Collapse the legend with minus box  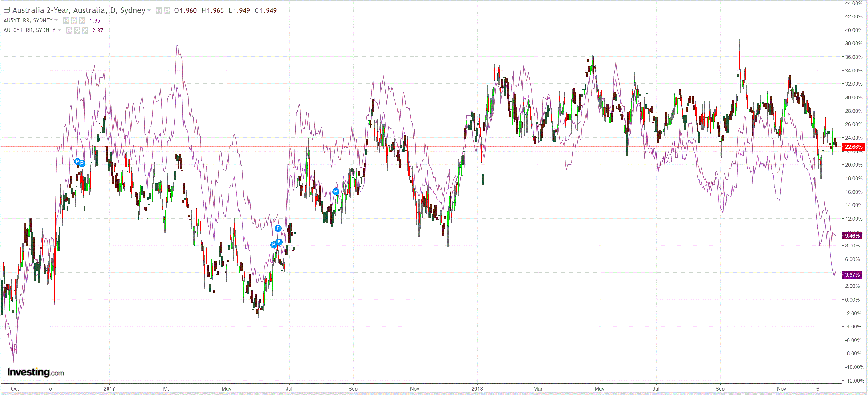click(6, 10)
